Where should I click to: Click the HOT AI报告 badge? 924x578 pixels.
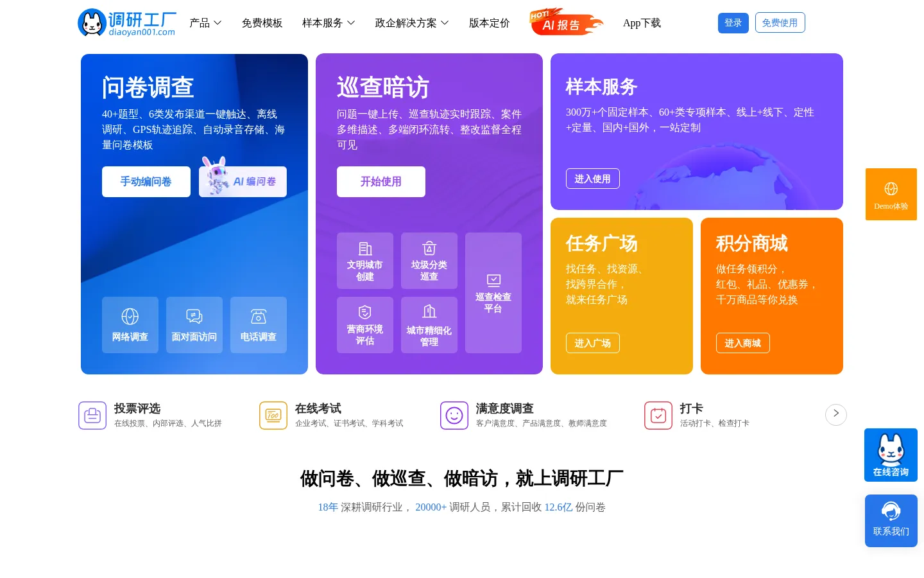(566, 22)
